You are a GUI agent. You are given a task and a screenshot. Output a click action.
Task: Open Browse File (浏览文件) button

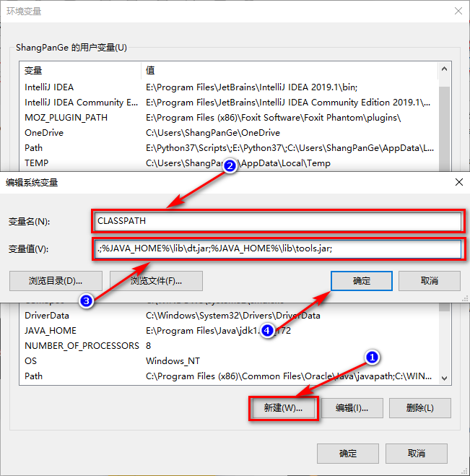[156, 281]
